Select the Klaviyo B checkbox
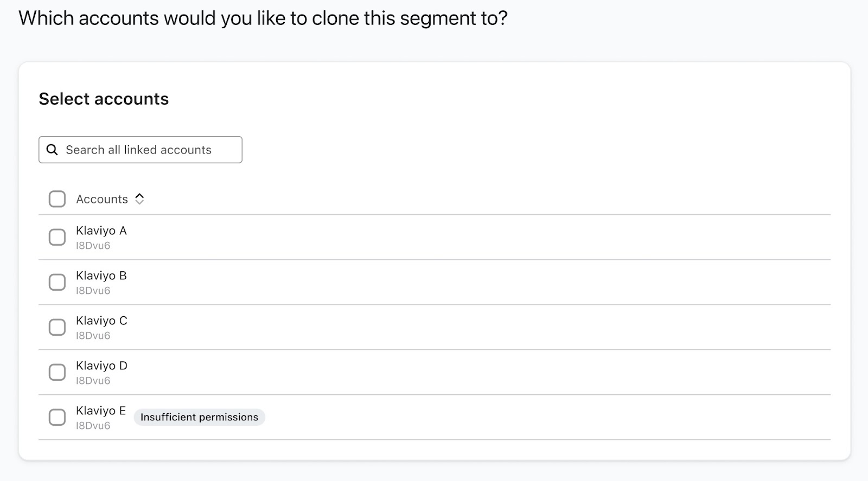Viewport: 868px width, 481px height. click(57, 282)
